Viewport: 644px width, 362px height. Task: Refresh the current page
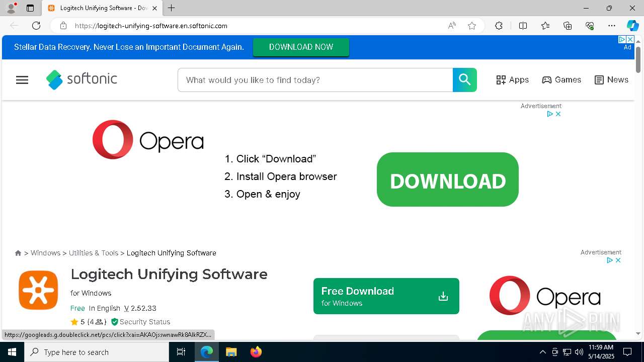coord(36,26)
